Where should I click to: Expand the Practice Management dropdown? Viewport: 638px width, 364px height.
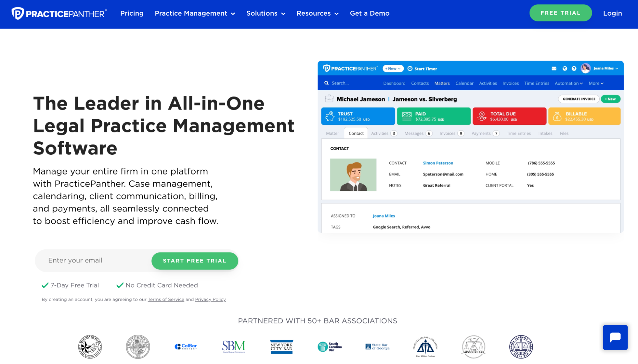point(195,13)
